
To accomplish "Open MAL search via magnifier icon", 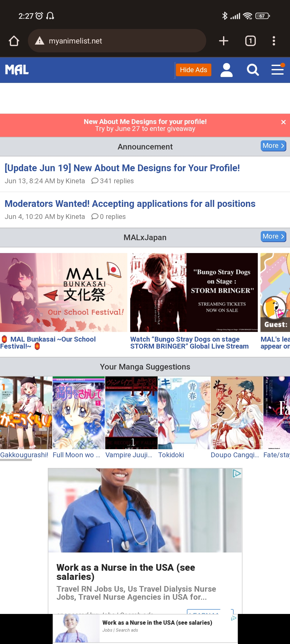I will point(253,70).
